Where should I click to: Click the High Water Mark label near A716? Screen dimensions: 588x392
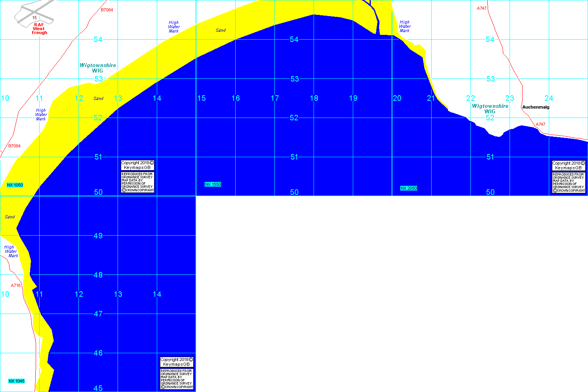tap(11, 251)
